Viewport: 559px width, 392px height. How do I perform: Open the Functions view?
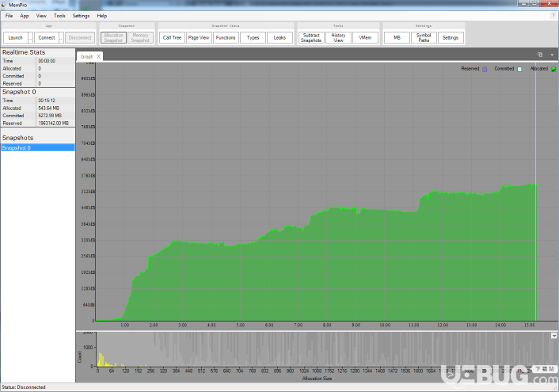tap(226, 37)
